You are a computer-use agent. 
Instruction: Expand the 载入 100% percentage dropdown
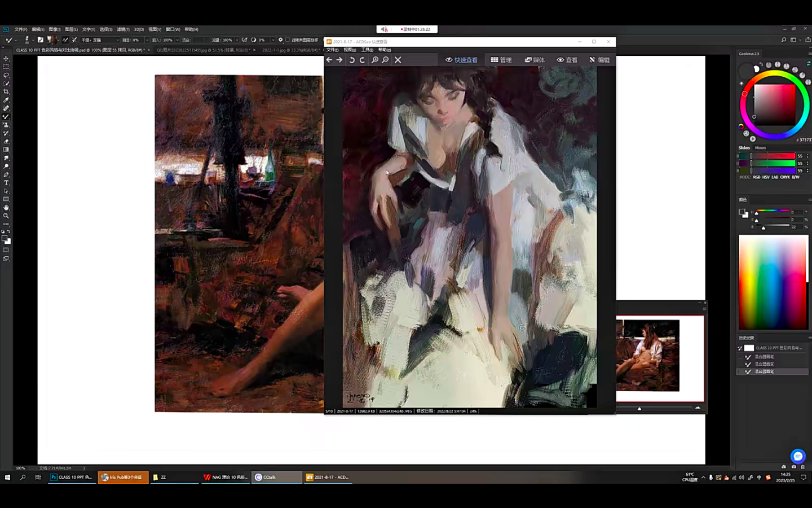click(177, 40)
